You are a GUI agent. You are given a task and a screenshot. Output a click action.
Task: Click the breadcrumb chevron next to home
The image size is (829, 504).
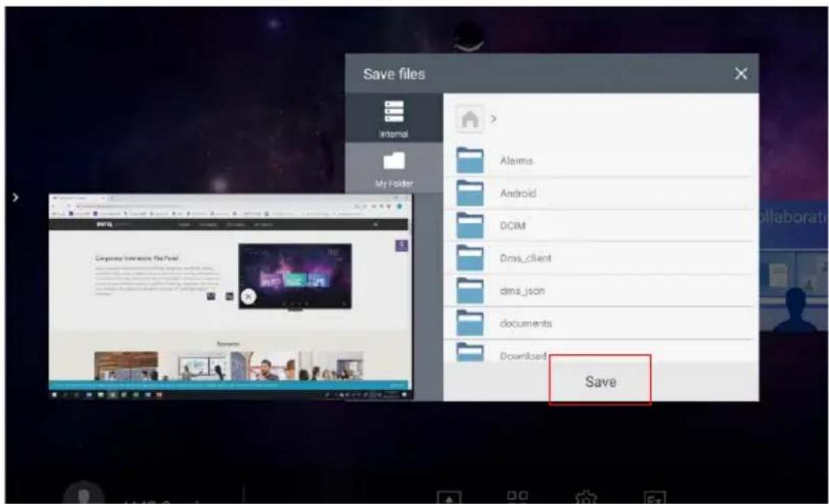click(x=493, y=118)
